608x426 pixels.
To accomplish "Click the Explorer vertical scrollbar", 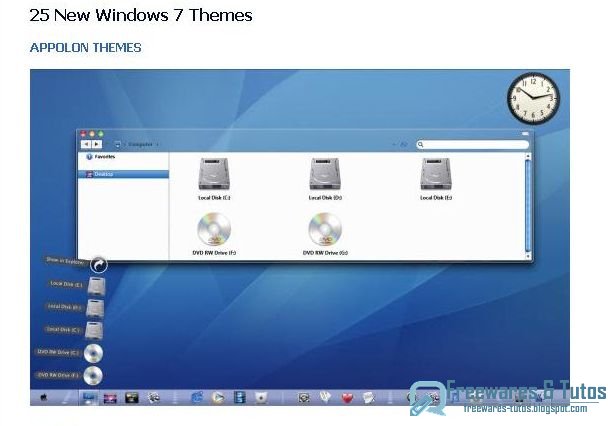I will (527, 206).
